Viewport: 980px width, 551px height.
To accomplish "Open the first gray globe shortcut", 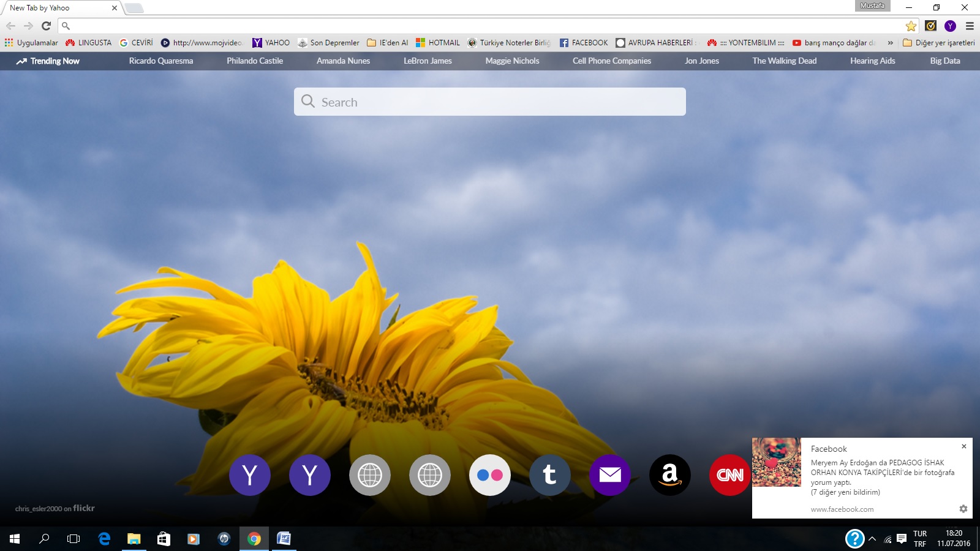I will pyautogui.click(x=370, y=475).
